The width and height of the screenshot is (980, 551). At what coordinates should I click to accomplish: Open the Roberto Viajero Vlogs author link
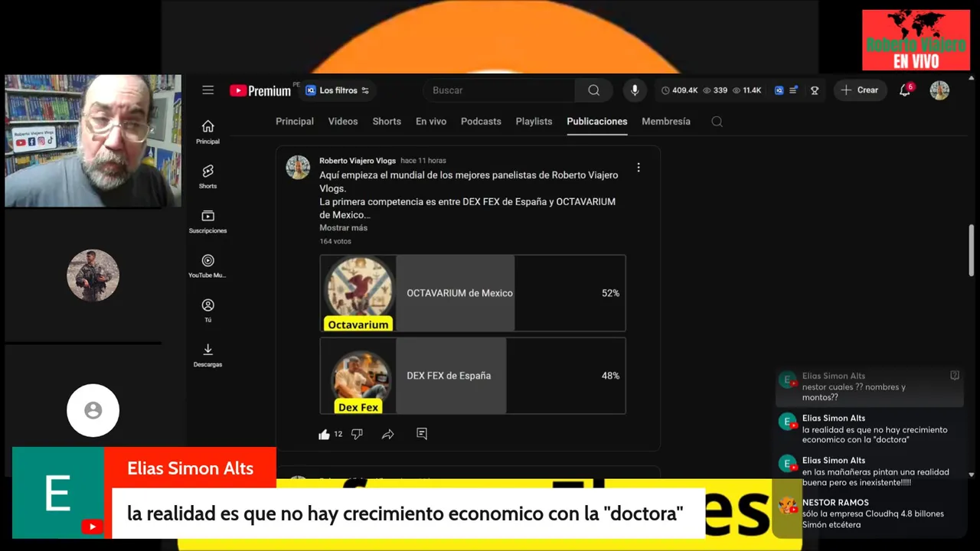click(358, 161)
